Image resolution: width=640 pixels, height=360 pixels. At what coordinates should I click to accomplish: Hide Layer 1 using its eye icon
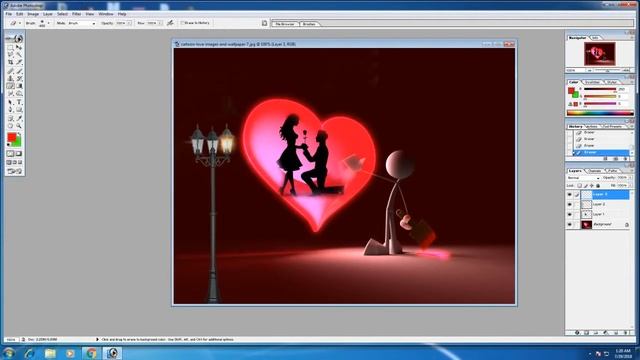[x=569, y=214]
